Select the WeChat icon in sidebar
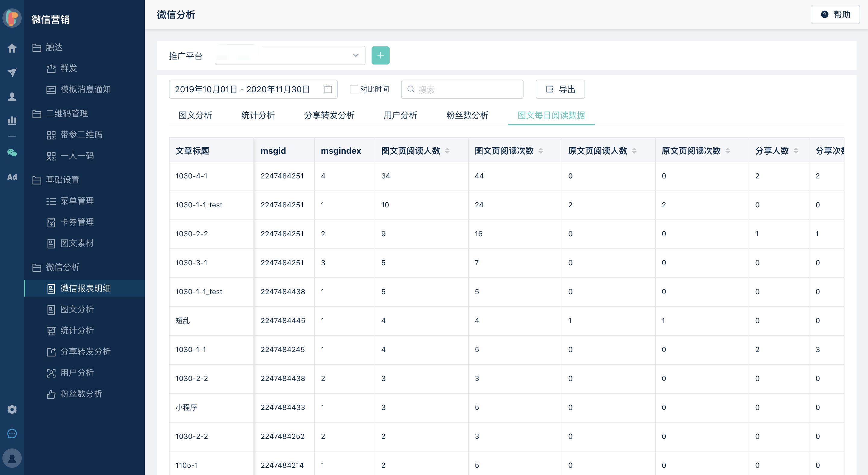 coord(12,153)
